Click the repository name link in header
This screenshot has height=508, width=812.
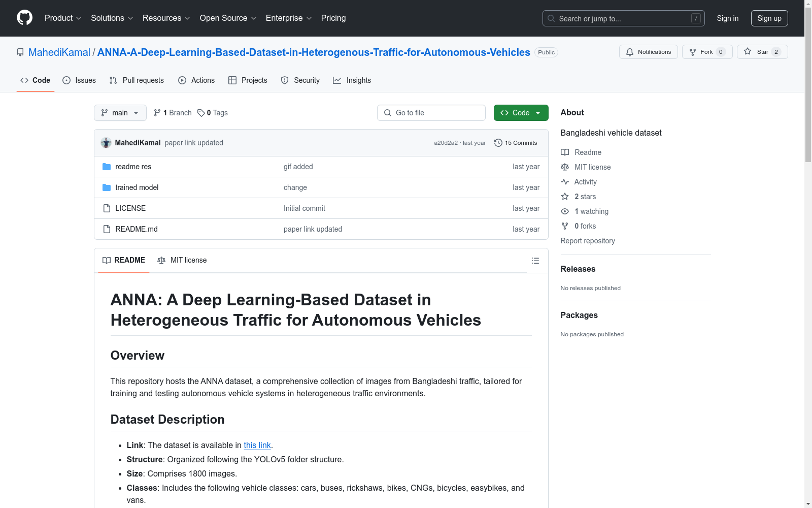pyautogui.click(x=314, y=52)
